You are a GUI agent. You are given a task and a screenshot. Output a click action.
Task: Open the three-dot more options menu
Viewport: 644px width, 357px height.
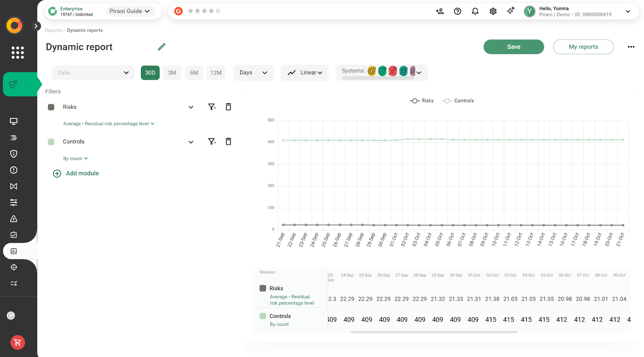point(631,47)
